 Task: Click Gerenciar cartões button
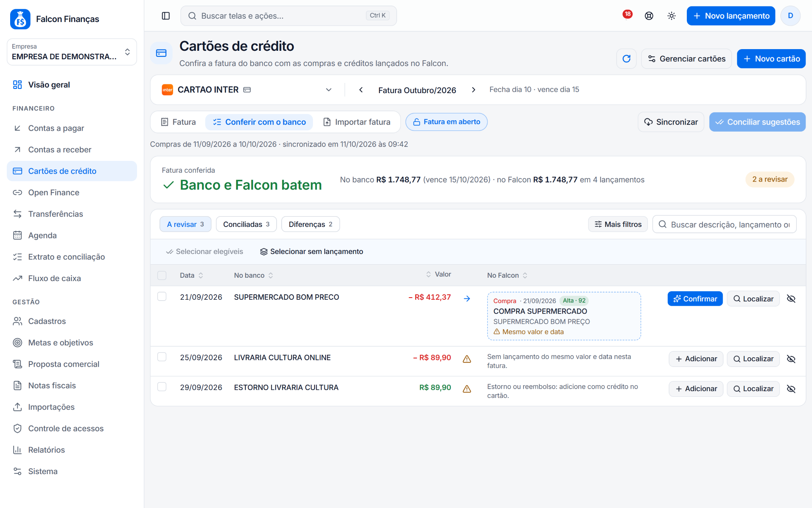pos(686,59)
